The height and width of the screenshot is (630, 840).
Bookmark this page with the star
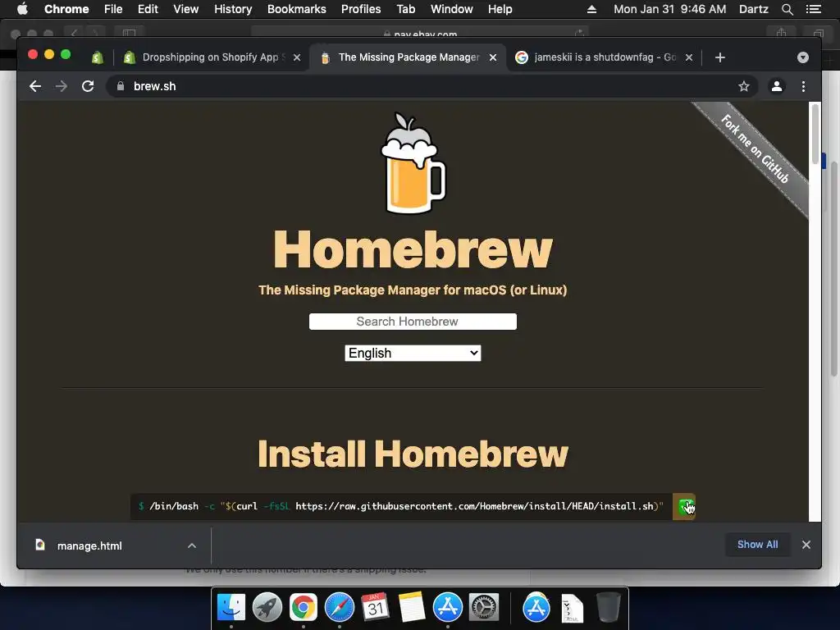coord(743,86)
